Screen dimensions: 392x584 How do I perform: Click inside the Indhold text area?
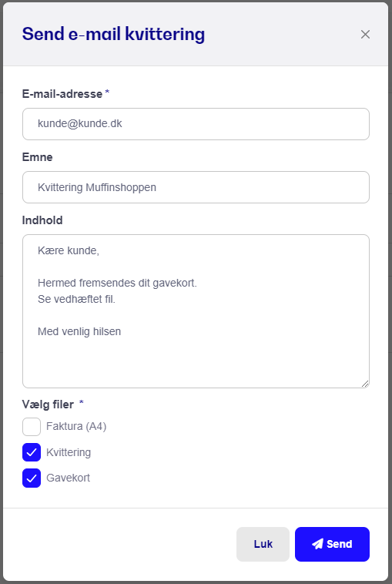[x=196, y=311]
